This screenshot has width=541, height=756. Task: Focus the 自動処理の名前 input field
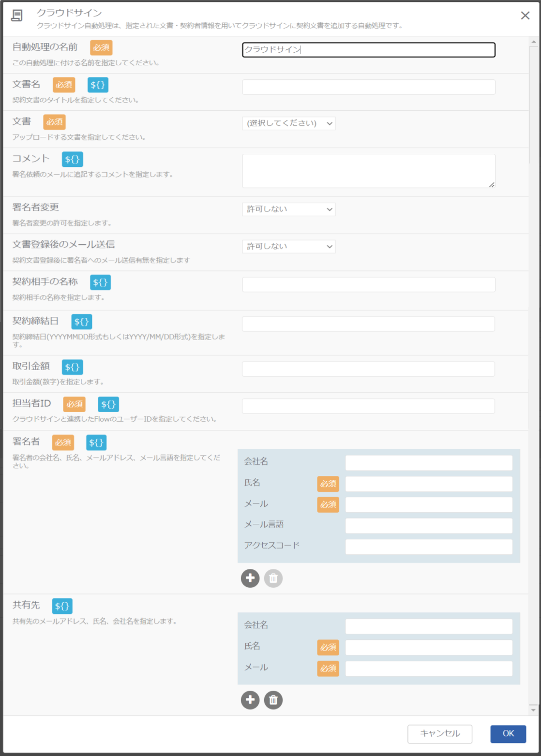[369, 50]
